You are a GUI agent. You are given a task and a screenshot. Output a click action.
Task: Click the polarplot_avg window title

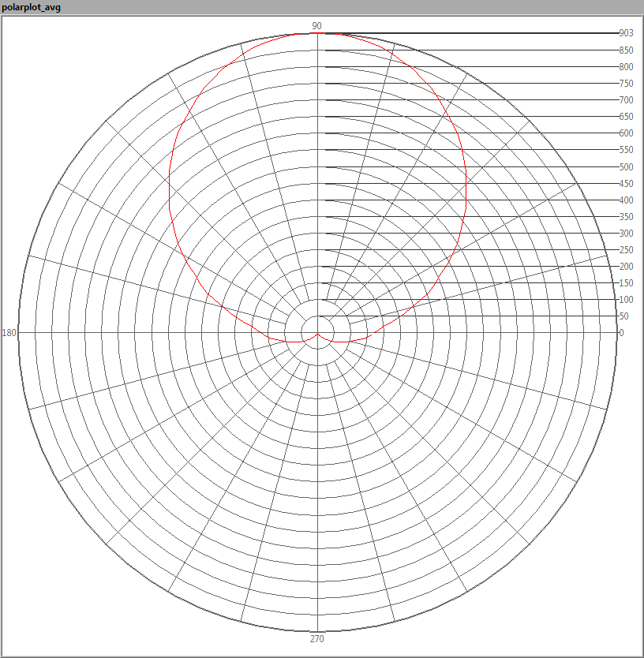[32, 7]
